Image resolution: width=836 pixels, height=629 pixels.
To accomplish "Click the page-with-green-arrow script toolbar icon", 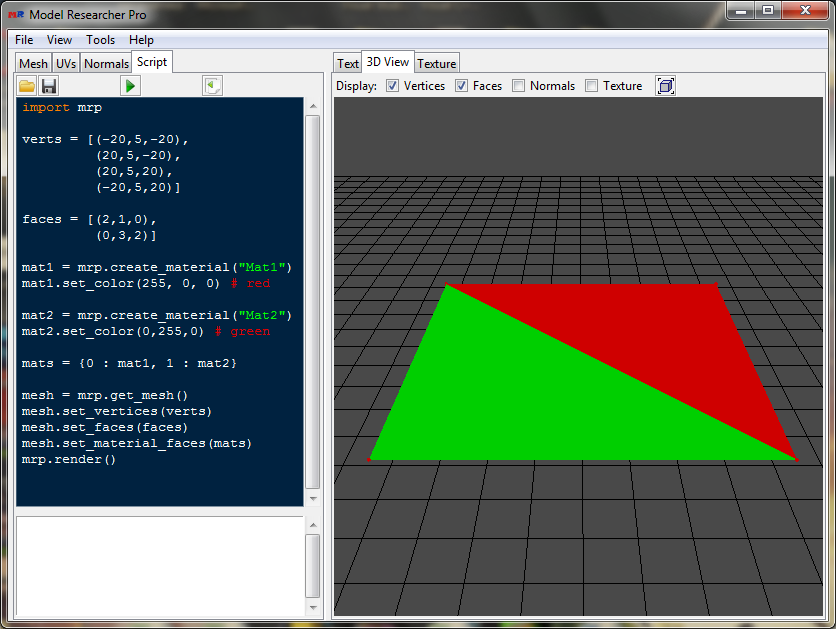I will (212, 86).
